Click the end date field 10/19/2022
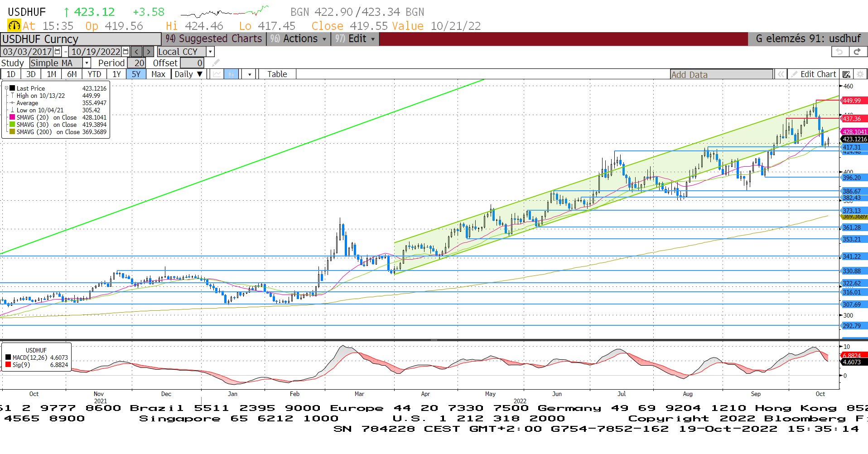This screenshot has height=454, width=868. coord(96,52)
